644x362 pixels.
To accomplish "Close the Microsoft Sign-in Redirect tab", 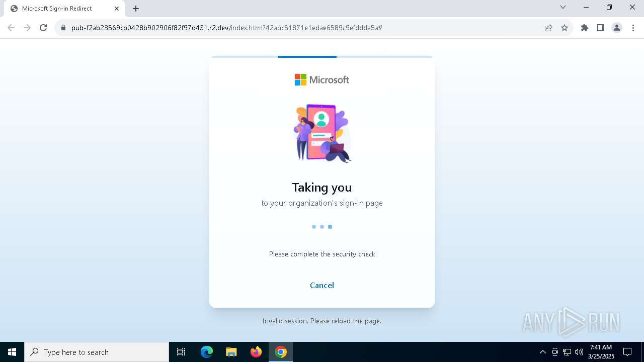I will click(x=117, y=9).
